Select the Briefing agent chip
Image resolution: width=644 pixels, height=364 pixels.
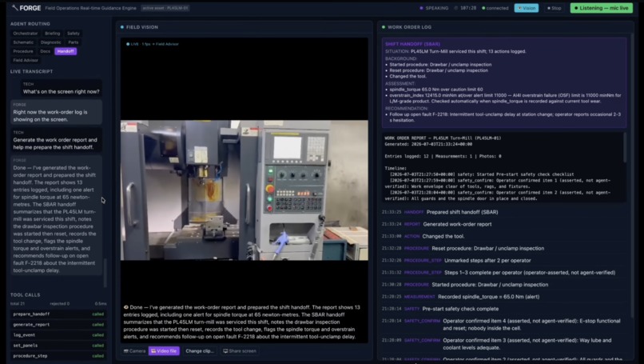(53, 34)
